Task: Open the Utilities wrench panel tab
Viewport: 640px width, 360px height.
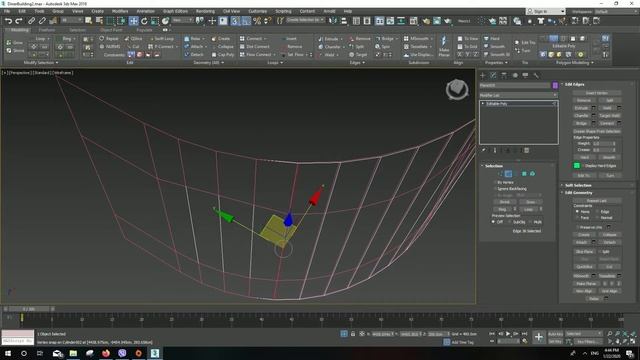Action: coord(536,76)
